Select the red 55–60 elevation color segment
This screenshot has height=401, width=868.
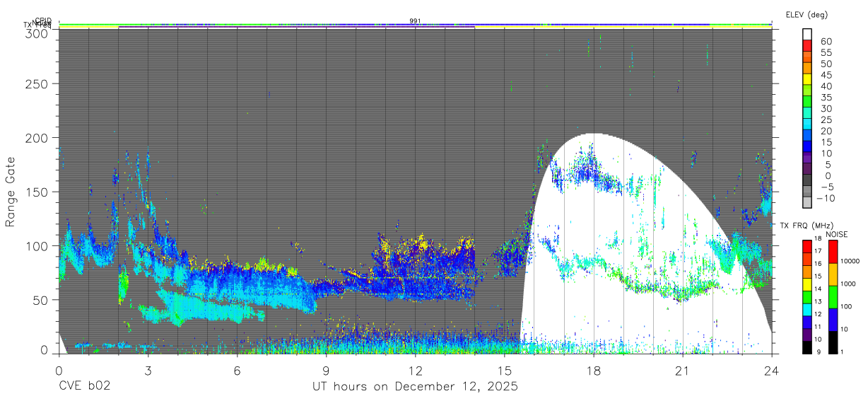[808, 47]
